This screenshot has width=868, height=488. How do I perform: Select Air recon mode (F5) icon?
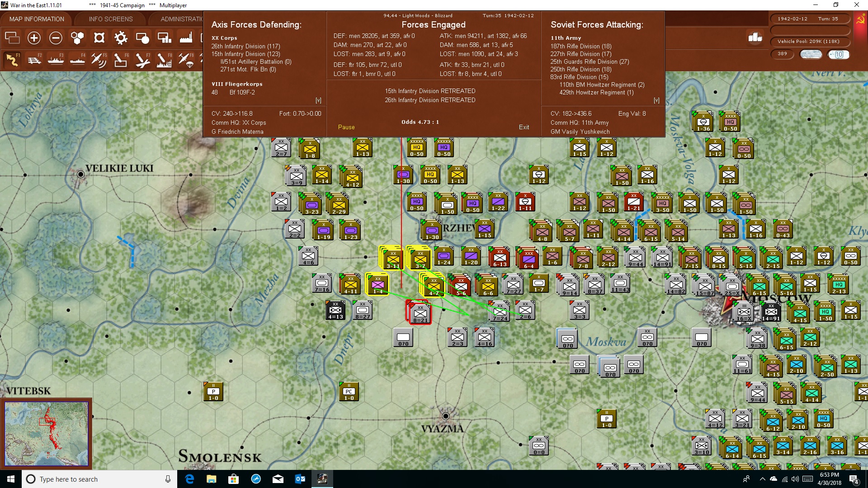click(99, 60)
